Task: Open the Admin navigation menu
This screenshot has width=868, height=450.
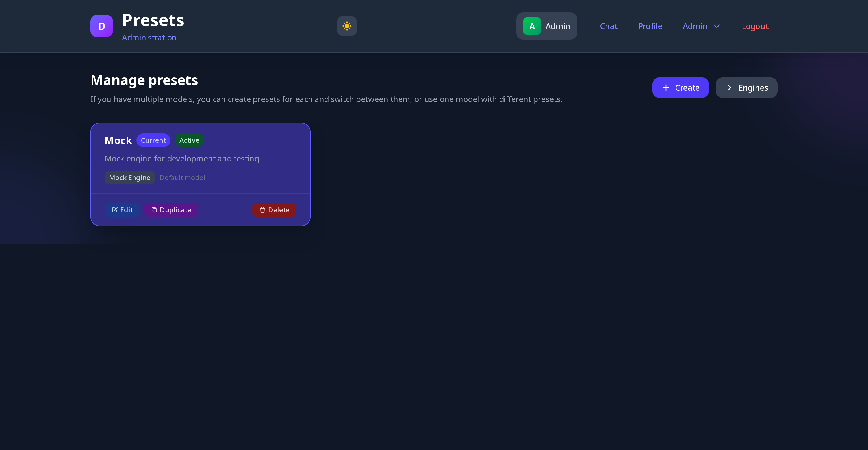Action: [x=695, y=26]
